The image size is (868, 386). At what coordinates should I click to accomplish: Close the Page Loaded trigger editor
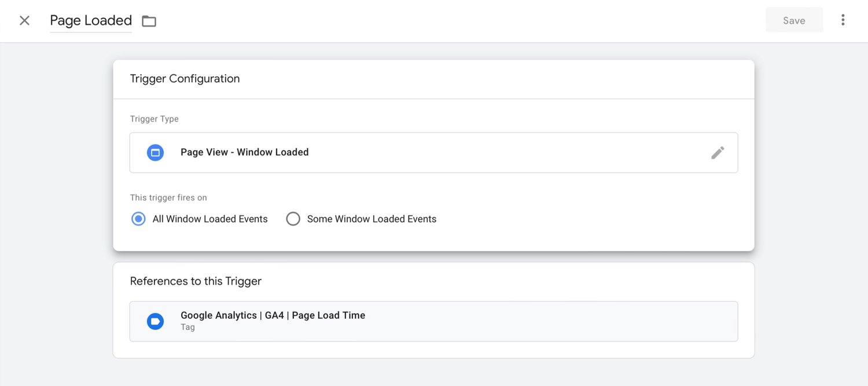(24, 21)
